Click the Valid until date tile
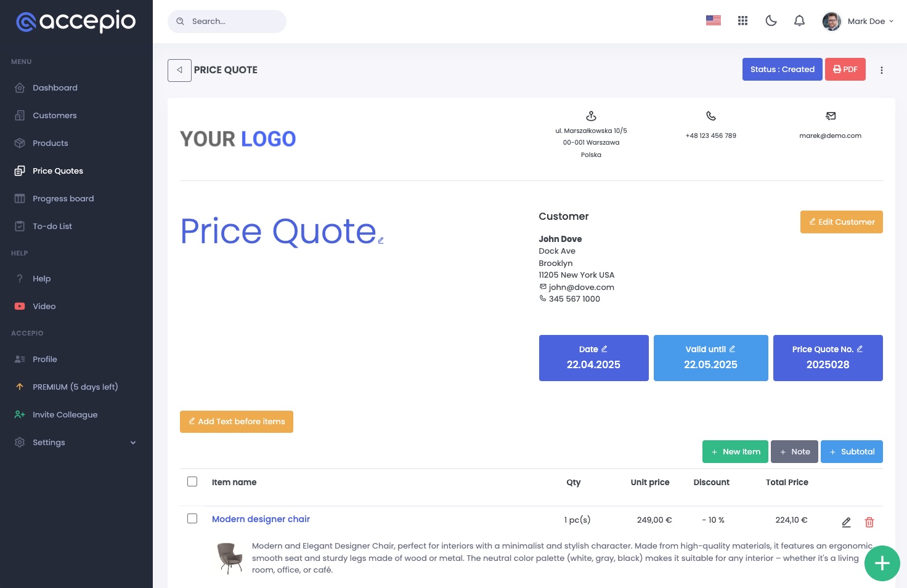907x588 pixels. pyautogui.click(x=710, y=358)
